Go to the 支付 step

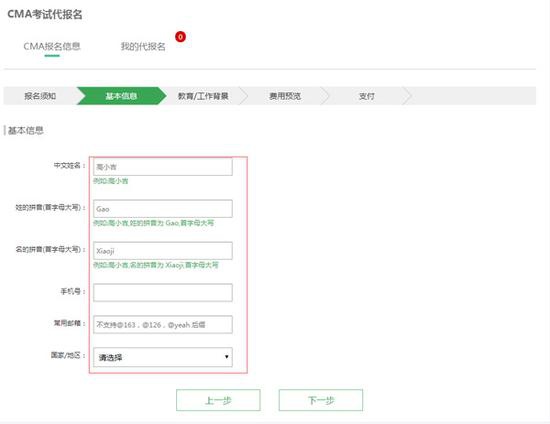point(367,96)
